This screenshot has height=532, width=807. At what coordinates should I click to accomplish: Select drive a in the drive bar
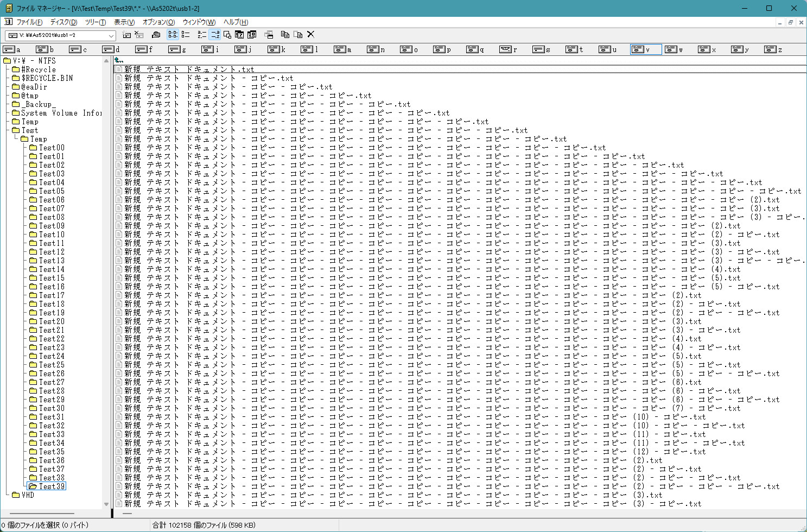pos(12,49)
